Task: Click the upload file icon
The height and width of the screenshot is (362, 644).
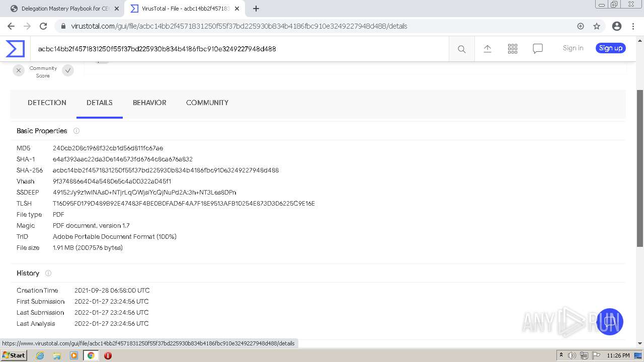Action: point(487,49)
